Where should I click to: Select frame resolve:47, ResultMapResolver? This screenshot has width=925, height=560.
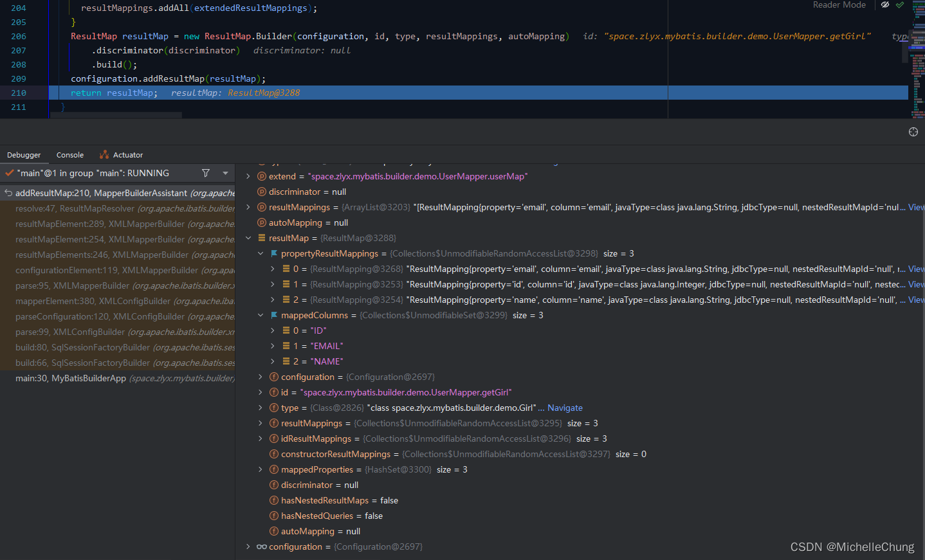(x=117, y=208)
